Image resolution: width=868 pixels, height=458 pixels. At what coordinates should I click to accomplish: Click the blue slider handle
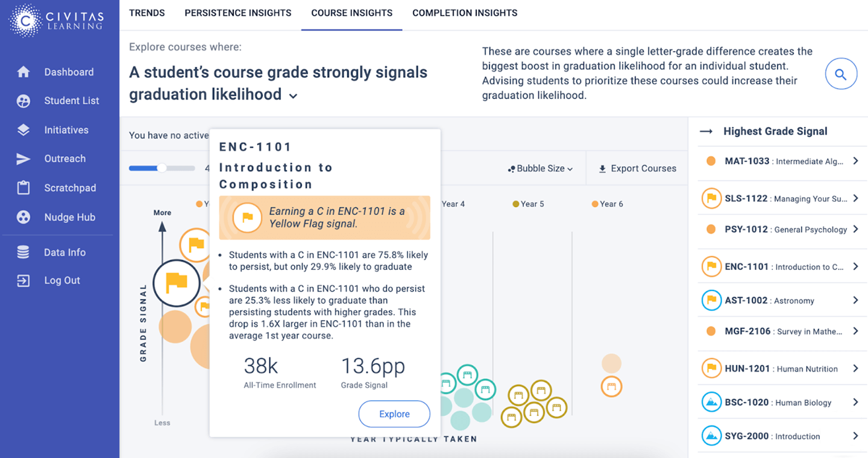pos(162,168)
